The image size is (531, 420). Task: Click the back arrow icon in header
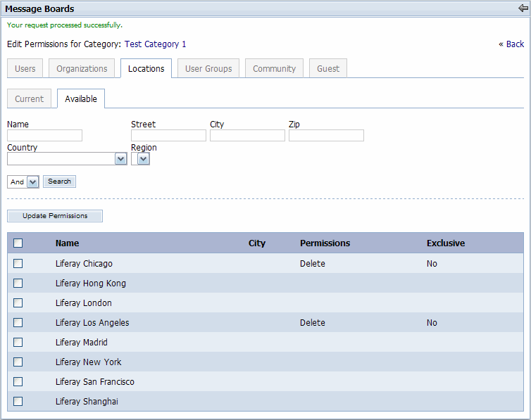point(523,8)
